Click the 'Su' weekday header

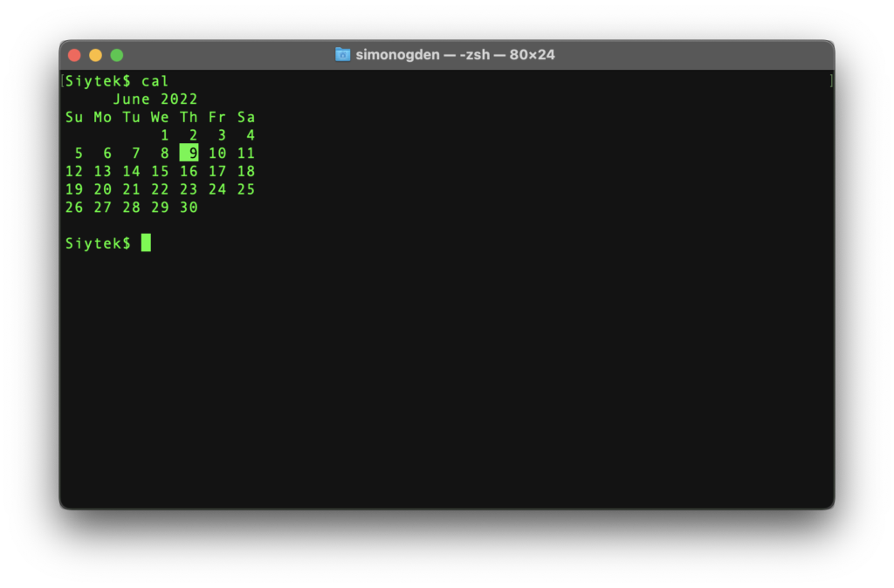click(74, 118)
